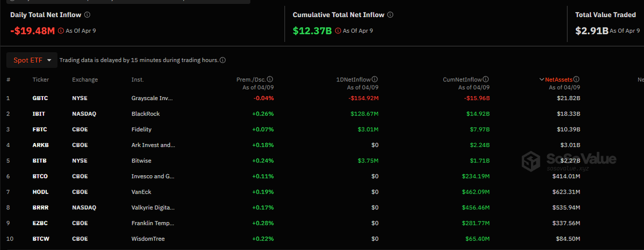The height and width of the screenshot is (250, 644).
Task: Click HODL cumulative inflow $462.09M
Action: (x=475, y=192)
